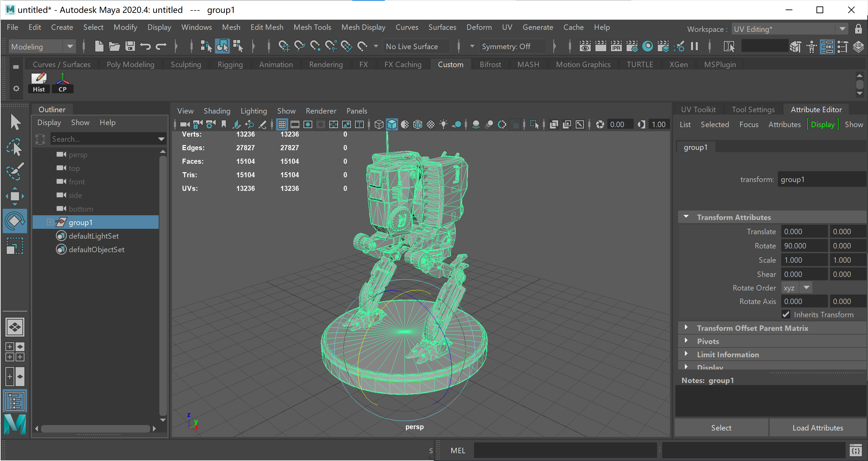
Task: Uncheck the Inherits Transform checkbox
Action: [x=786, y=315]
